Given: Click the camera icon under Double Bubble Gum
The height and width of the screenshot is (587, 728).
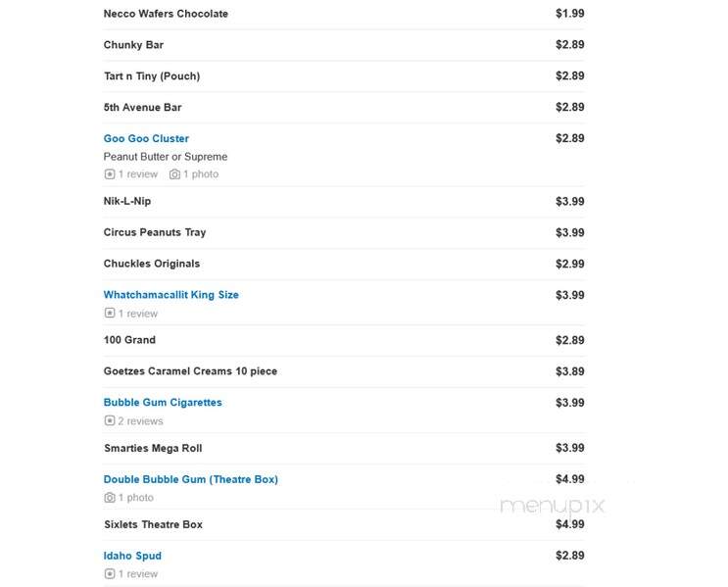Looking at the screenshot, I should click(x=110, y=498).
